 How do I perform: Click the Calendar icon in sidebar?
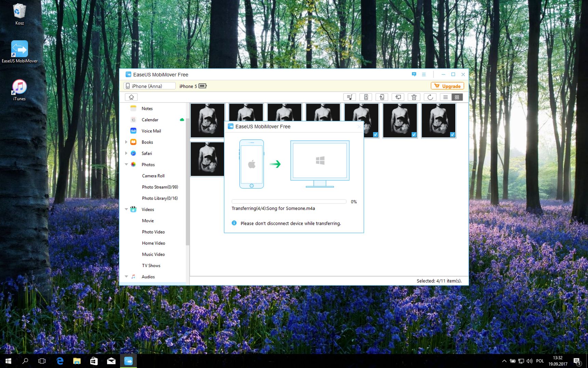133,120
